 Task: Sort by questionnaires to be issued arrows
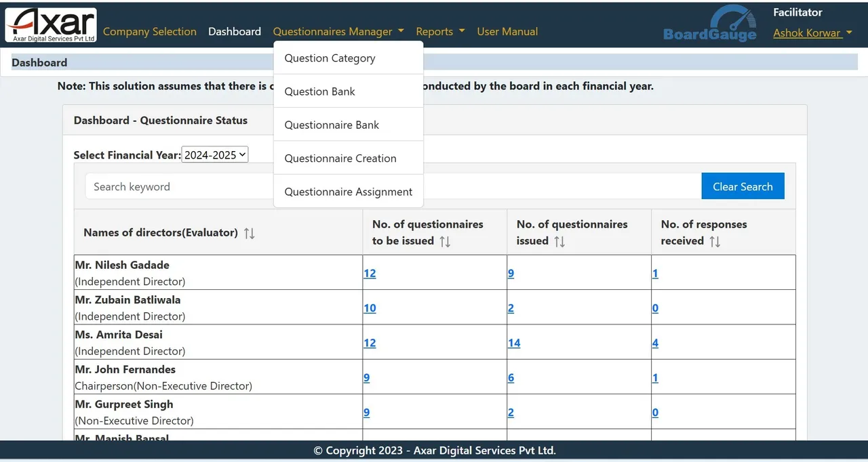tap(445, 241)
